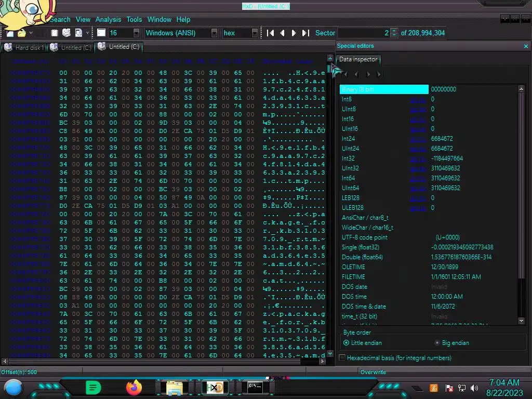Click inside the Sector number field
Viewport: 532px width, 399px height.
(x=364, y=33)
